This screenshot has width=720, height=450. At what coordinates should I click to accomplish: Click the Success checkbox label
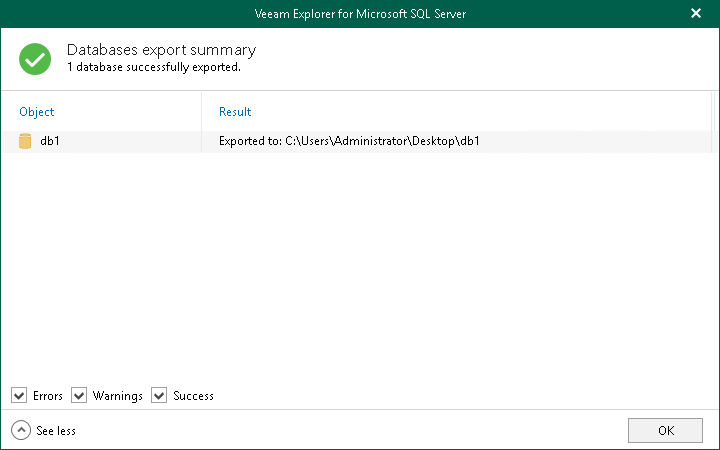click(x=193, y=396)
